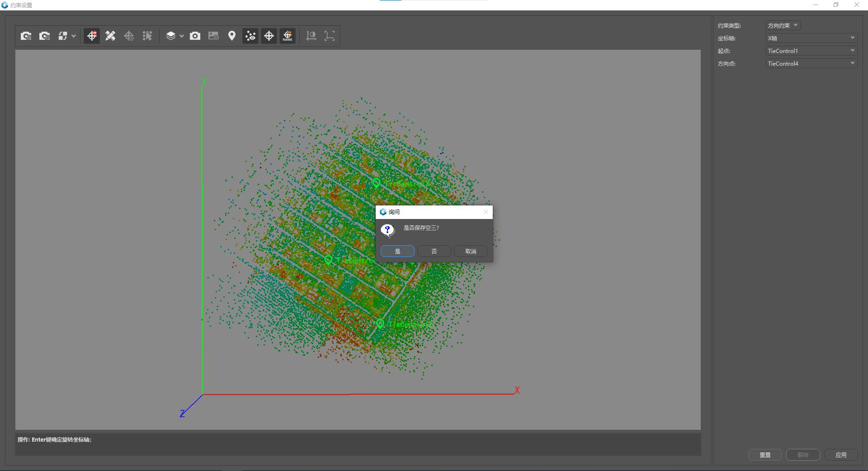This screenshot has height=471, width=868.
Task: Click the axis contrast tool icon
Action: [311, 36]
